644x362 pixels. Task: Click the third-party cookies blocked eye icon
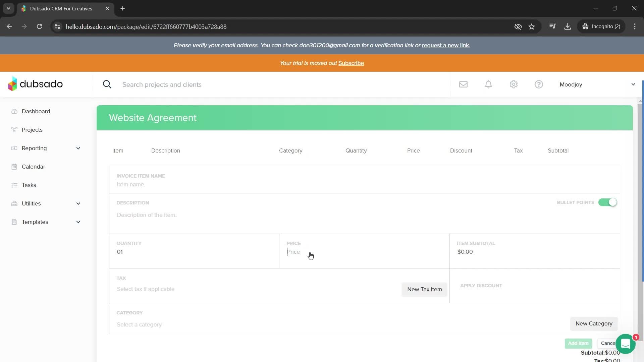(x=518, y=26)
